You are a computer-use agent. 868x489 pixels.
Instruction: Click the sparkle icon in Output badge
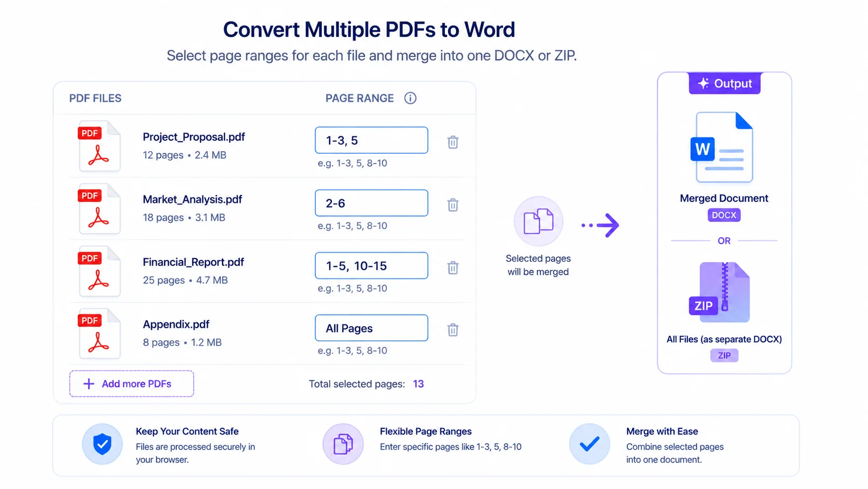click(x=703, y=84)
